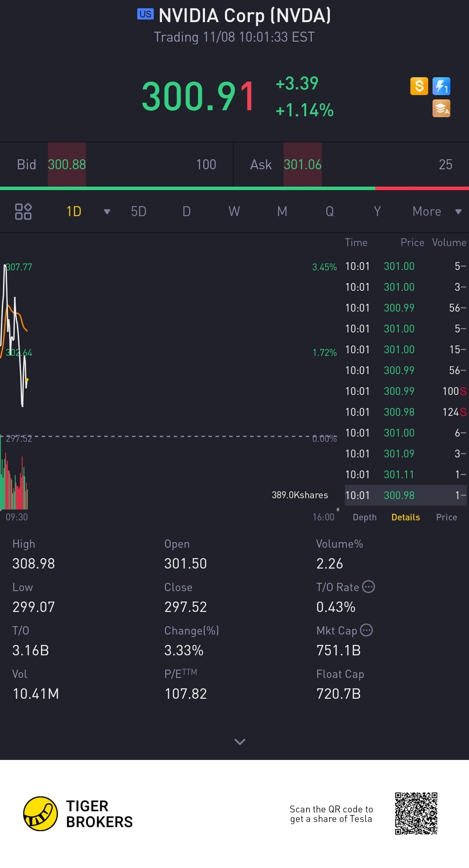Tap the Ask size 25
The width and height of the screenshot is (469, 868).
[x=446, y=164]
